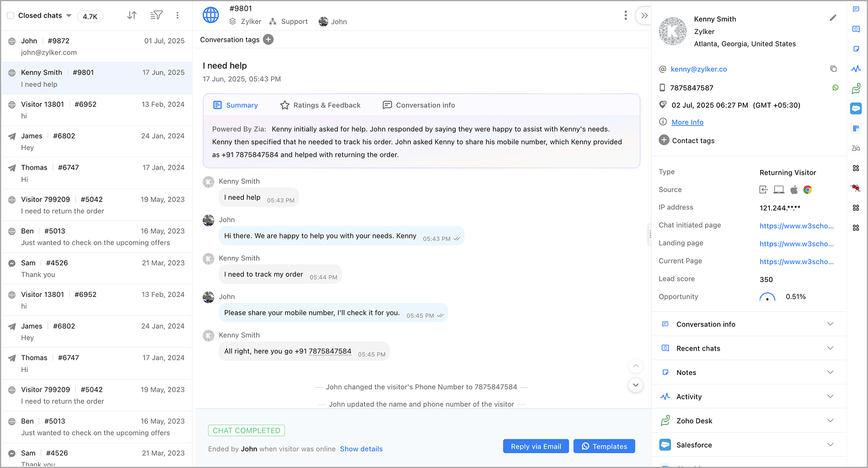Click Show details link
The width and height of the screenshot is (868, 468).
pyautogui.click(x=361, y=449)
